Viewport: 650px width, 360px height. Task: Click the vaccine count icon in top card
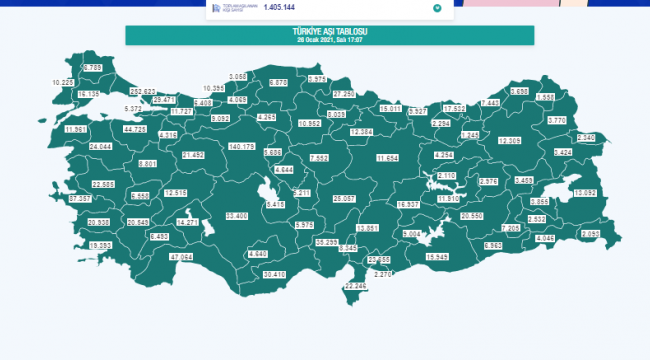coord(216,8)
